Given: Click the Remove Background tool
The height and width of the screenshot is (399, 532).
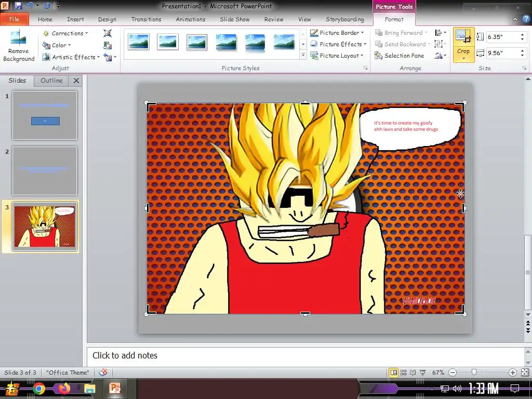Looking at the screenshot, I should [19, 46].
